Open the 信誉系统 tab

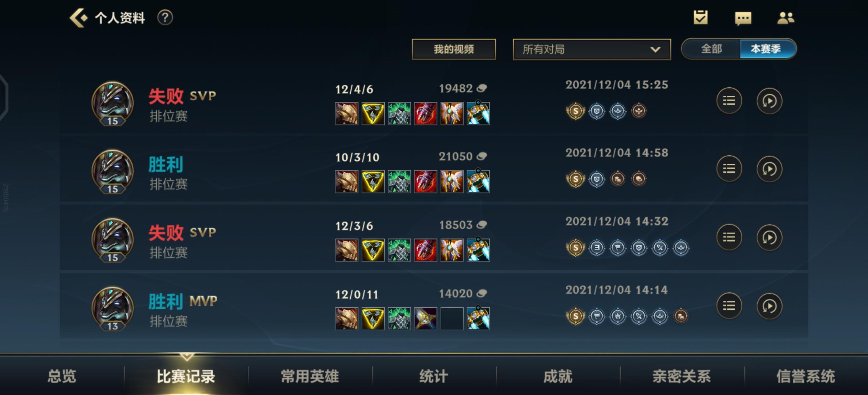[x=806, y=376]
